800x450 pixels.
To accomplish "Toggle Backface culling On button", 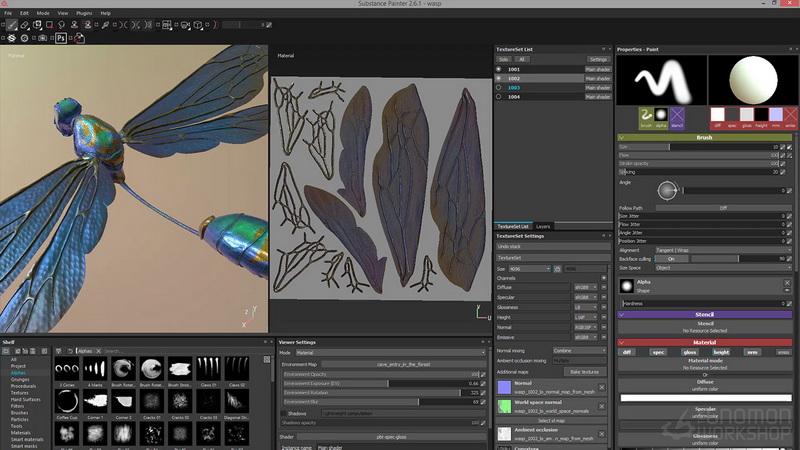I will click(x=671, y=259).
